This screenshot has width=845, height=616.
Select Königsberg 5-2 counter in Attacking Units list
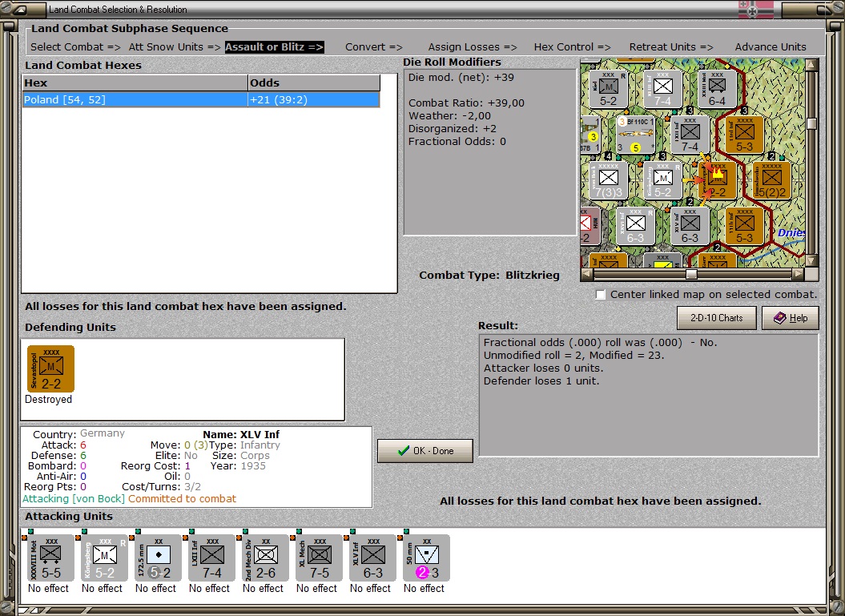[105, 558]
